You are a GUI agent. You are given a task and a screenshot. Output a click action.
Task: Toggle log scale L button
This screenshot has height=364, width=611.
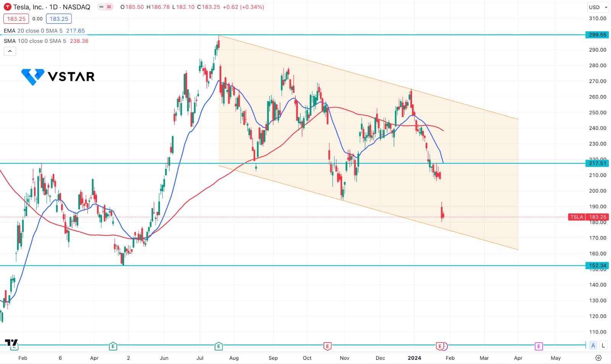[x=603, y=345]
